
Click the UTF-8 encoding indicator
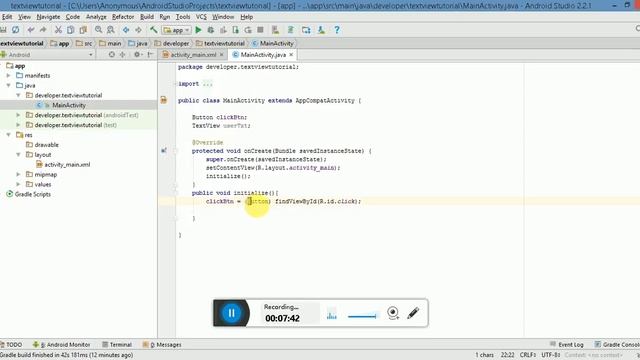click(550, 355)
